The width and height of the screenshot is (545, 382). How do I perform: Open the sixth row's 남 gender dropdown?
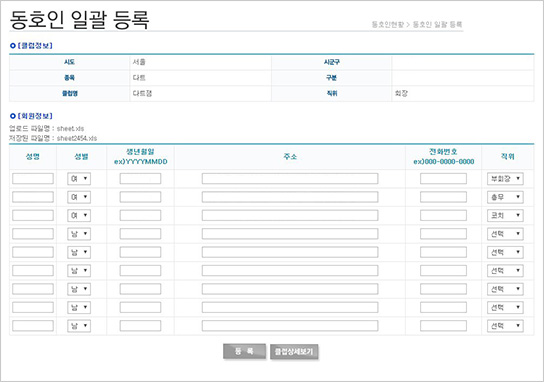[79, 270]
